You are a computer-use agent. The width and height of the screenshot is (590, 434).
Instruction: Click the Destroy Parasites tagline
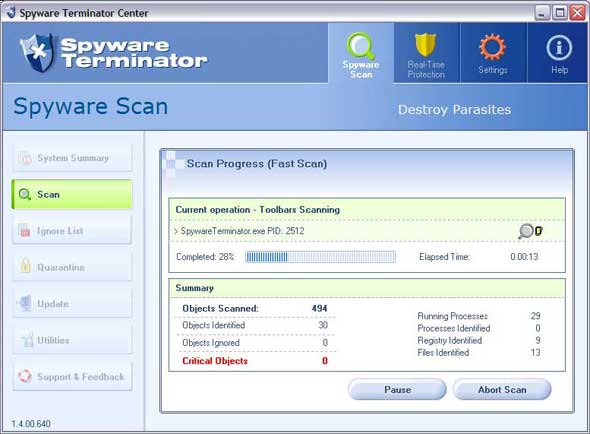[x=454, y=110]
